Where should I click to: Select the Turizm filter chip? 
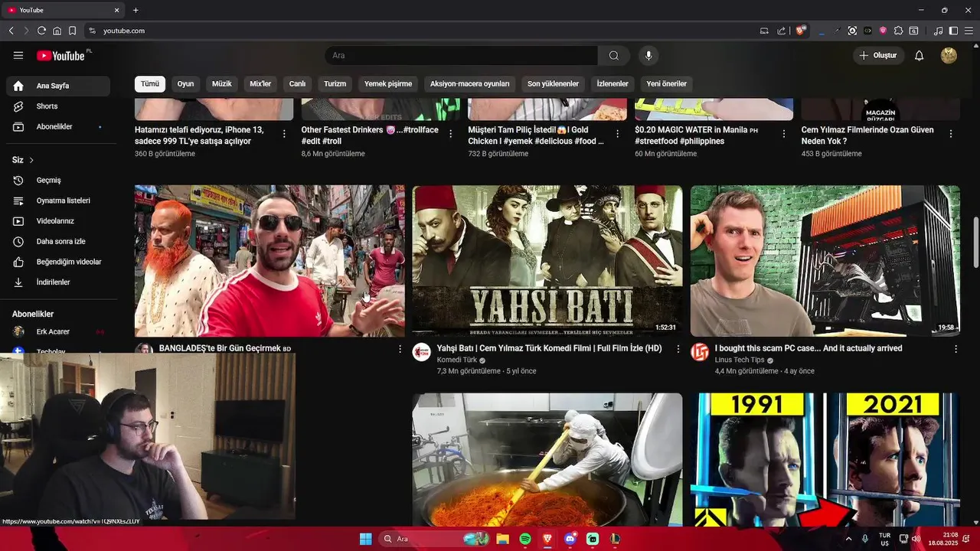click(335, 83)
